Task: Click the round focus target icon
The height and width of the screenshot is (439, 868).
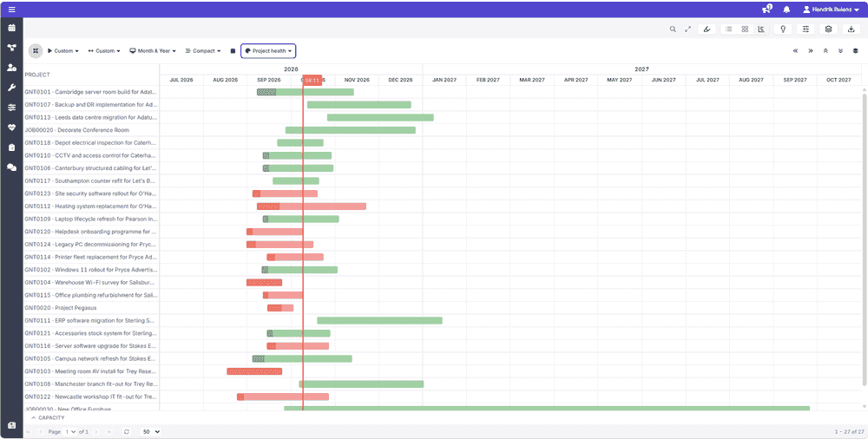Action: [36, 51]
